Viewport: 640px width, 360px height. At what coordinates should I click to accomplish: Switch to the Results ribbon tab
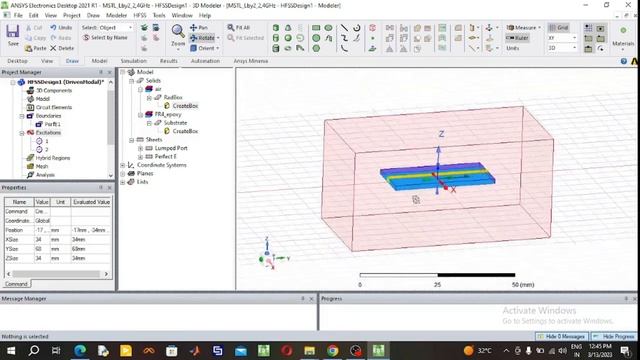169,61
